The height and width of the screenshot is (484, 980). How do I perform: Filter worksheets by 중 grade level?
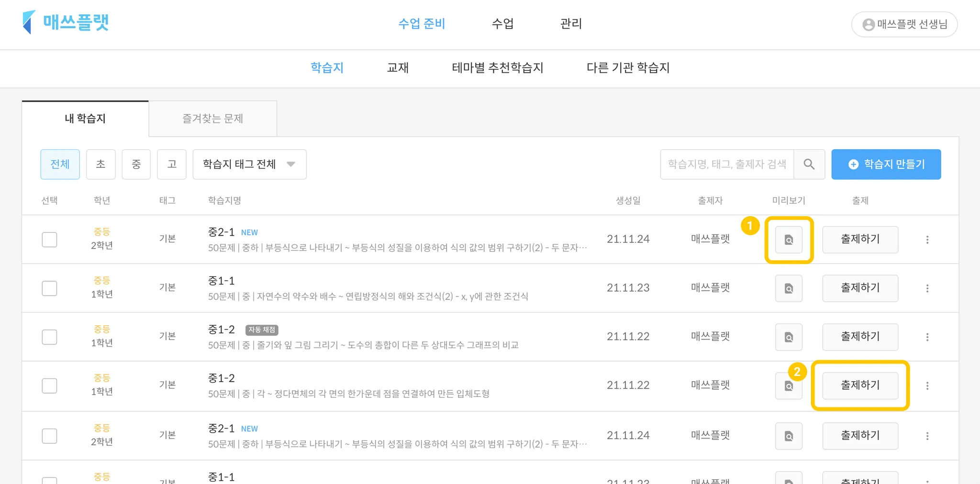point(136,165)
